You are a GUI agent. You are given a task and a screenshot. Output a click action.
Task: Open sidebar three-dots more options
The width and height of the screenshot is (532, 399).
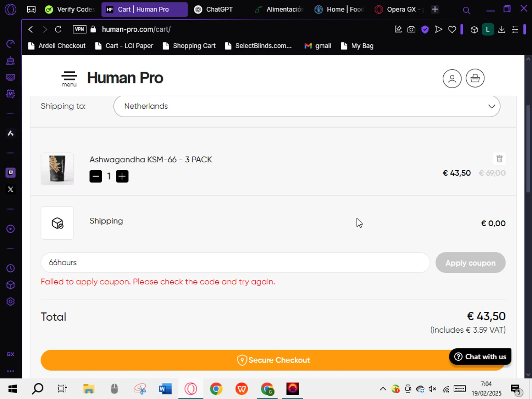point(11,371)
